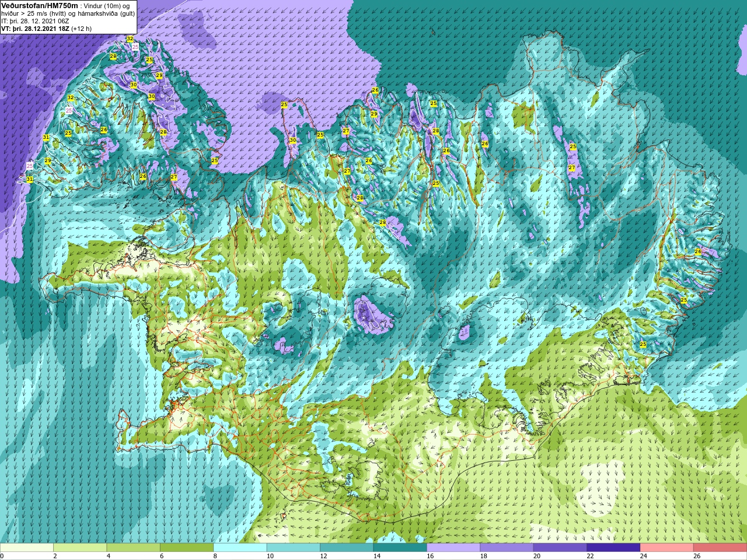The width and height of the screenshot is (747, 560).
Task: Select the 8–10 m/s legend swatch
Action: (240, 548)
